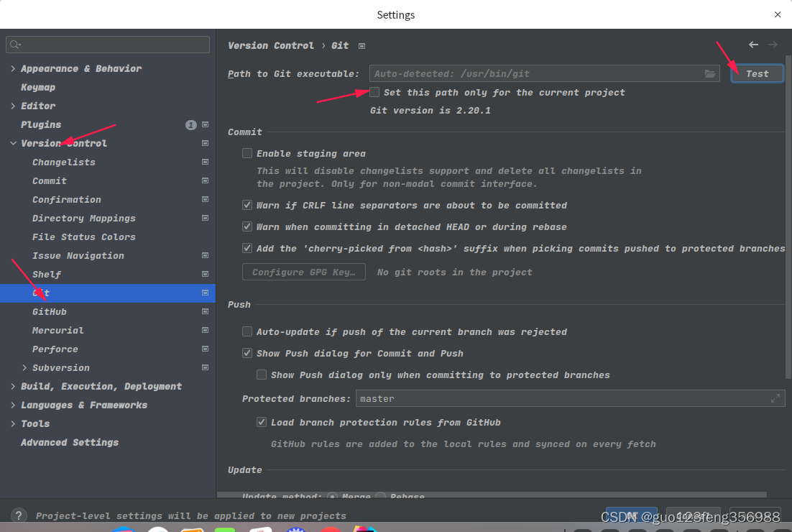
Task: Expand Appearance & Behavior section
Action: pos(13,69)
